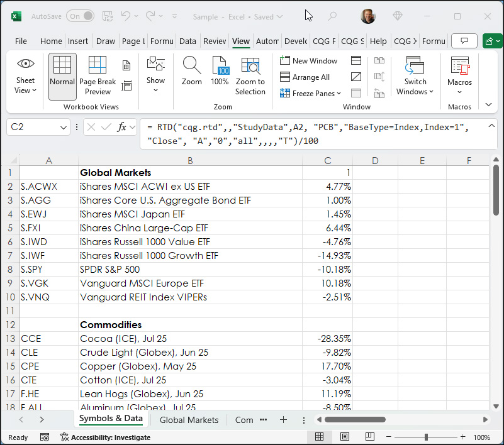Expand the formula bar
The height and width of the screenshot is (445, 504).
[491, 126]
